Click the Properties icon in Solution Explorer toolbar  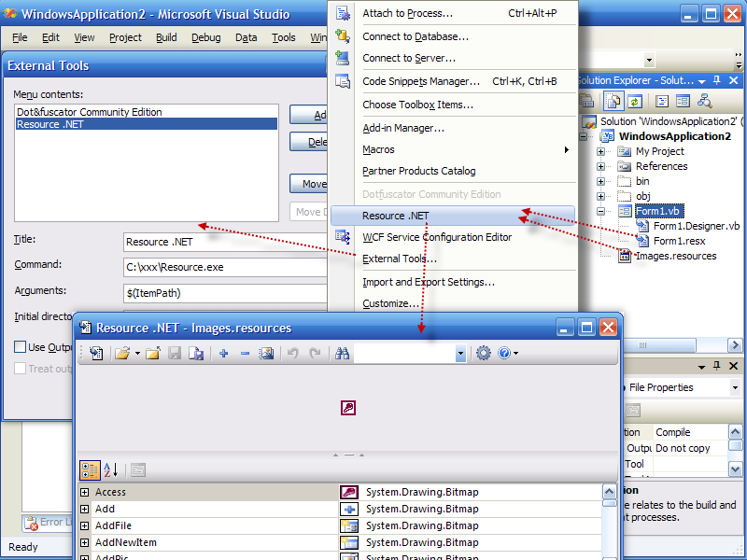pos(587,101)
